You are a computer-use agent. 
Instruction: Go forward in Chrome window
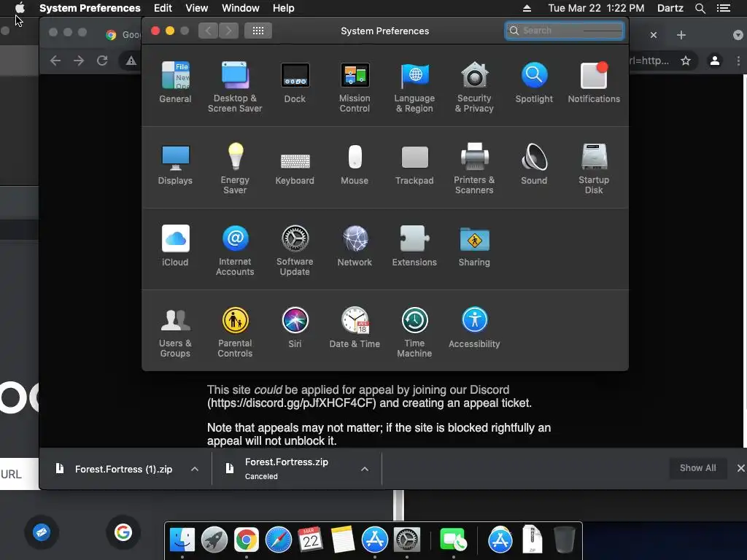tap(79, 61)
